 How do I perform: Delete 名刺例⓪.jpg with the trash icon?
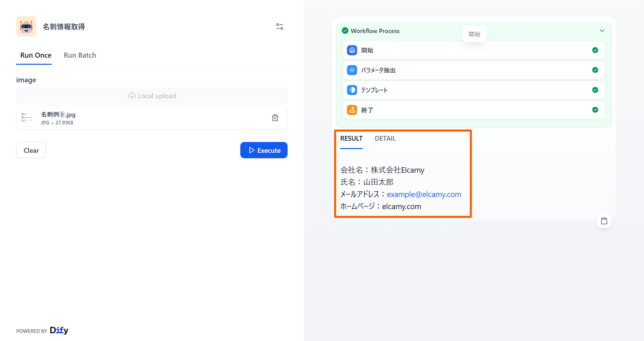pos(275,117)
